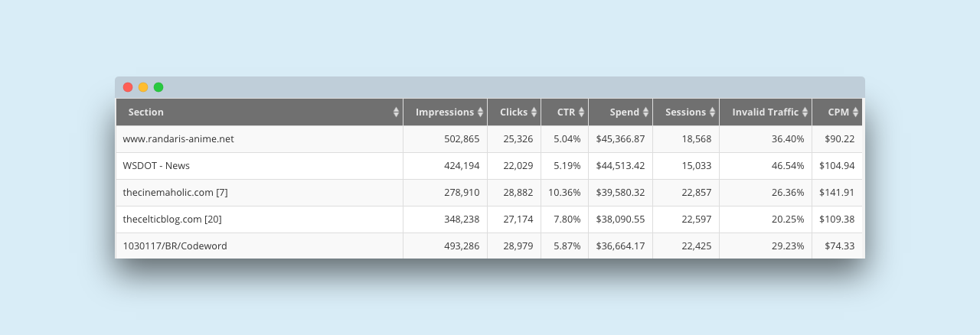Select WSDOT - News section cell

click(x=260, y=166)
